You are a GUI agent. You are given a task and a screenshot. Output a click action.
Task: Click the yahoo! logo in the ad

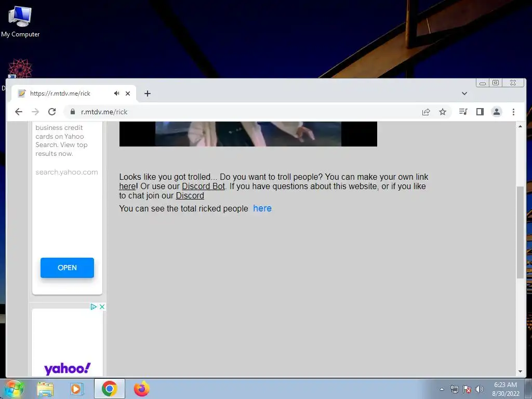[x=67, y=368]
